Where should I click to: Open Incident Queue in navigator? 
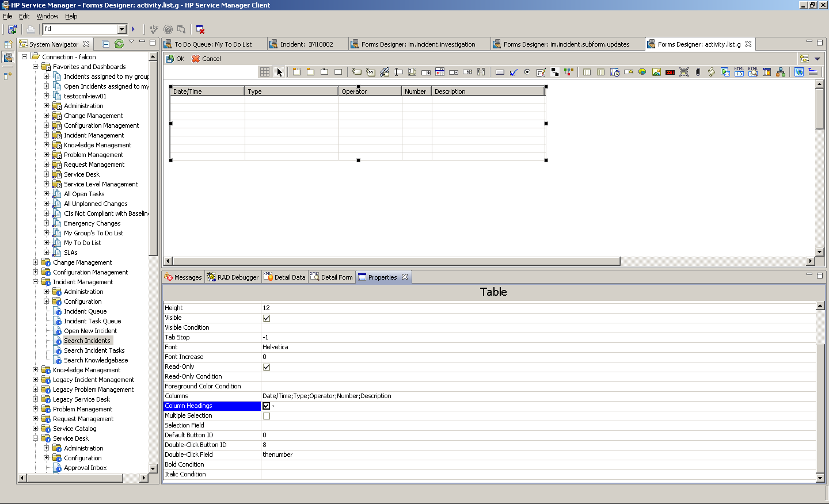pyautogui.click(x=85, y=311)
